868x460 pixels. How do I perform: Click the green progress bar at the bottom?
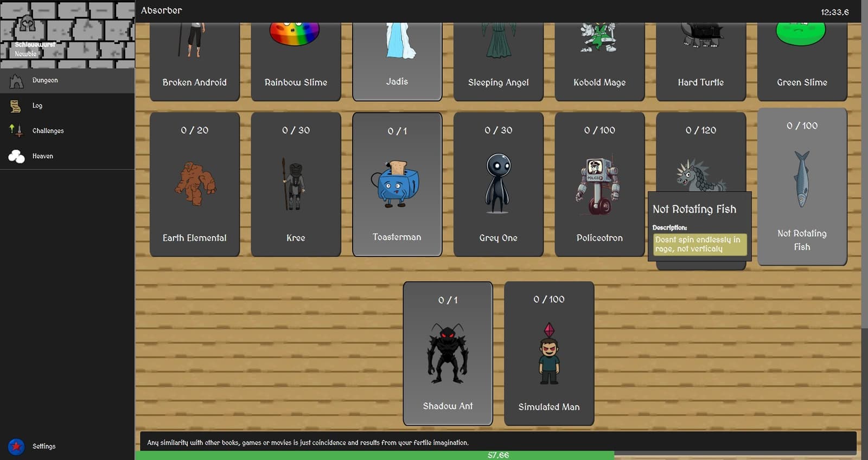(x=374, y=455)
